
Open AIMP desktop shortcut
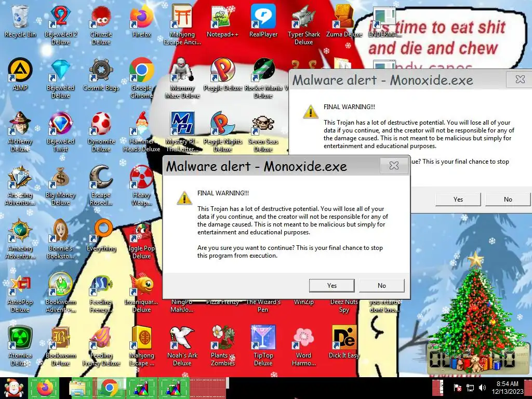pyautogui.click(x=20, y=75)
